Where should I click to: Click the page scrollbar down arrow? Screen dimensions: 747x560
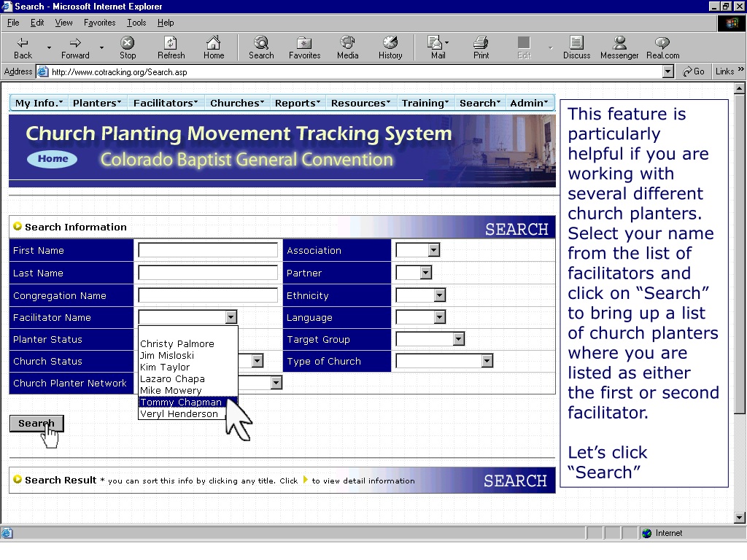(739, 517)
